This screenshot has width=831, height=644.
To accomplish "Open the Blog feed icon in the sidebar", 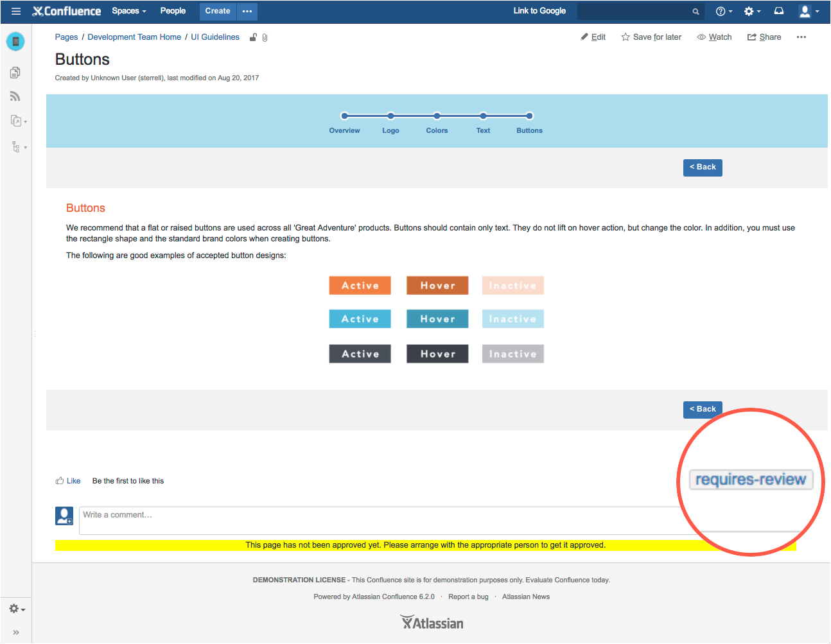I will 15,96.
